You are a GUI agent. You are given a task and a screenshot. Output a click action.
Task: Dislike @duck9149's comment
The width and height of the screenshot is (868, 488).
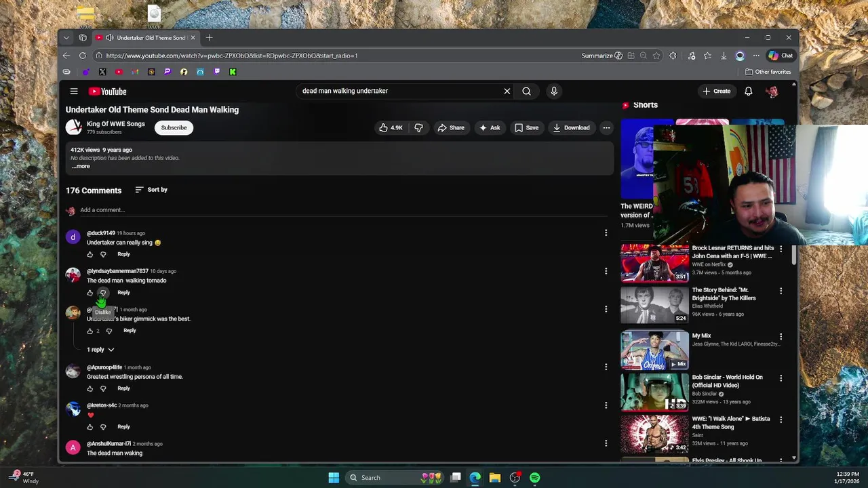click(103, 254)
